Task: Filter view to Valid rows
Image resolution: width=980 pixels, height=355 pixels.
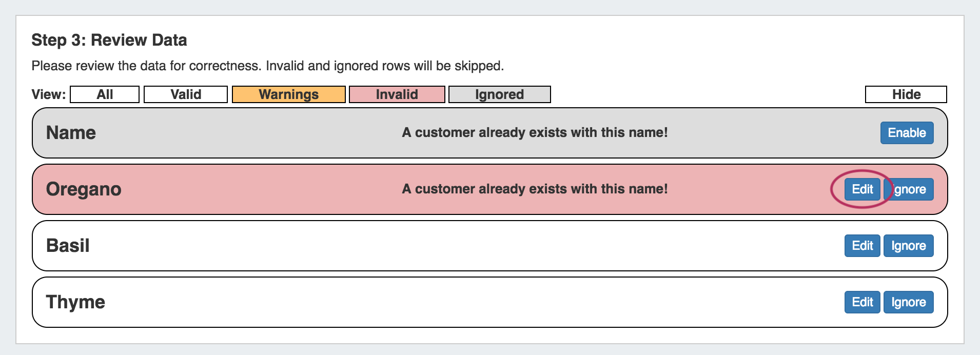Action: (x=186, y=94)
